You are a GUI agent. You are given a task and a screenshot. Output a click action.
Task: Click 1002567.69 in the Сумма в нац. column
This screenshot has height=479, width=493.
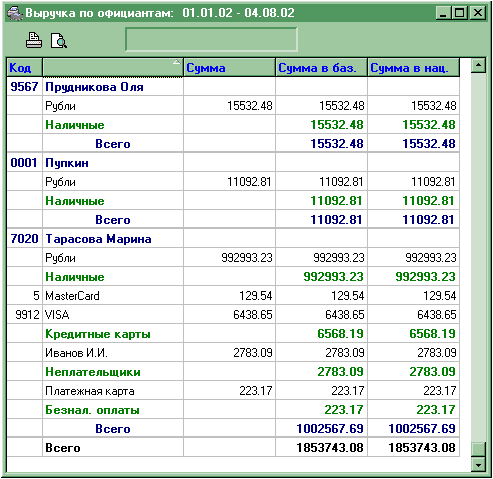422,429
